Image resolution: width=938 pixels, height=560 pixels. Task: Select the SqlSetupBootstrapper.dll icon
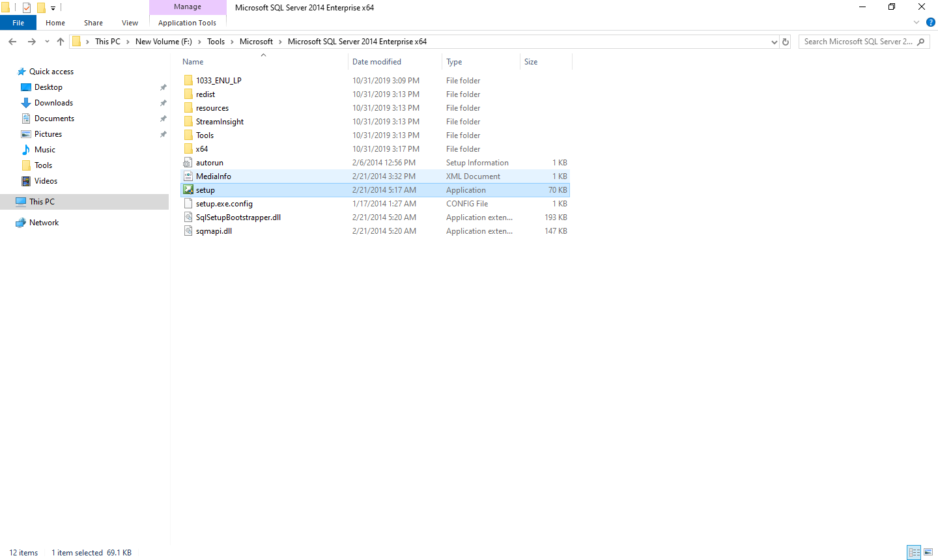[x=188, y=217]
